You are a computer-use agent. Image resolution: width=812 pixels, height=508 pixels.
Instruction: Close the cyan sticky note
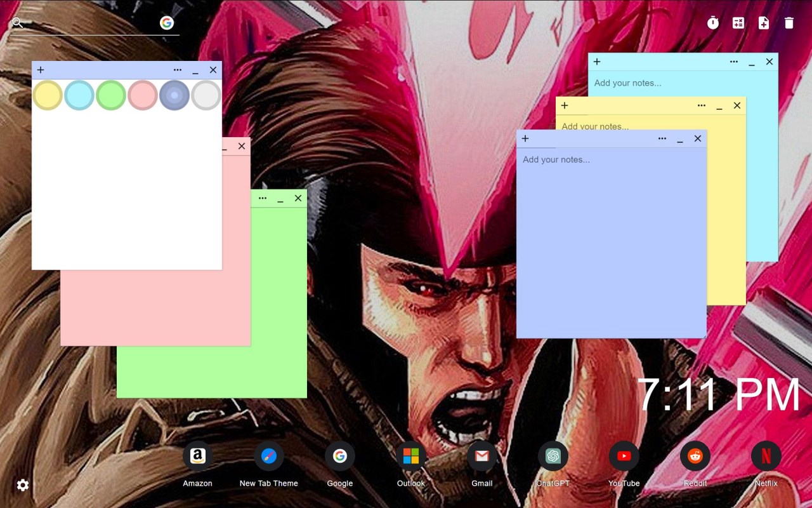[769, 62]
